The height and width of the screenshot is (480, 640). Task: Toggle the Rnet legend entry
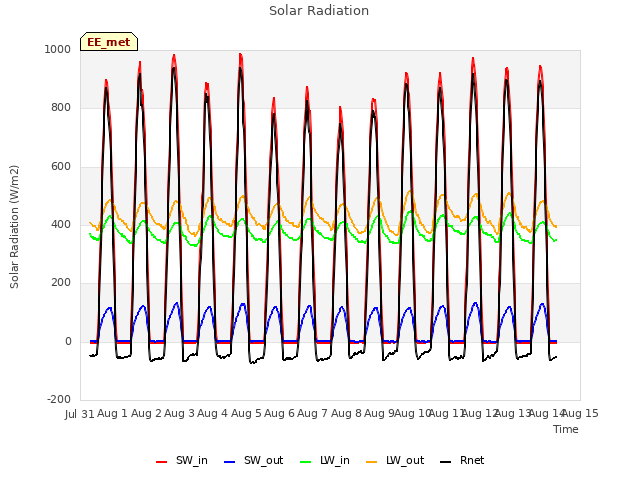click(x=462, y=460)
